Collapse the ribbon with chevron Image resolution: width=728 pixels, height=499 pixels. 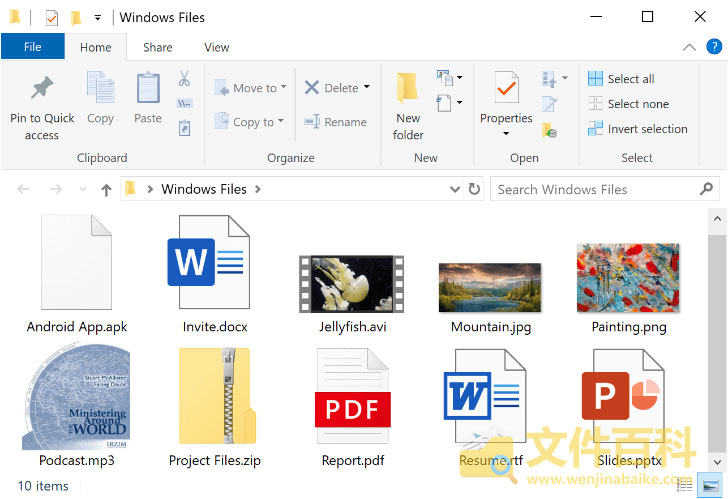click(x=689, y=47)
